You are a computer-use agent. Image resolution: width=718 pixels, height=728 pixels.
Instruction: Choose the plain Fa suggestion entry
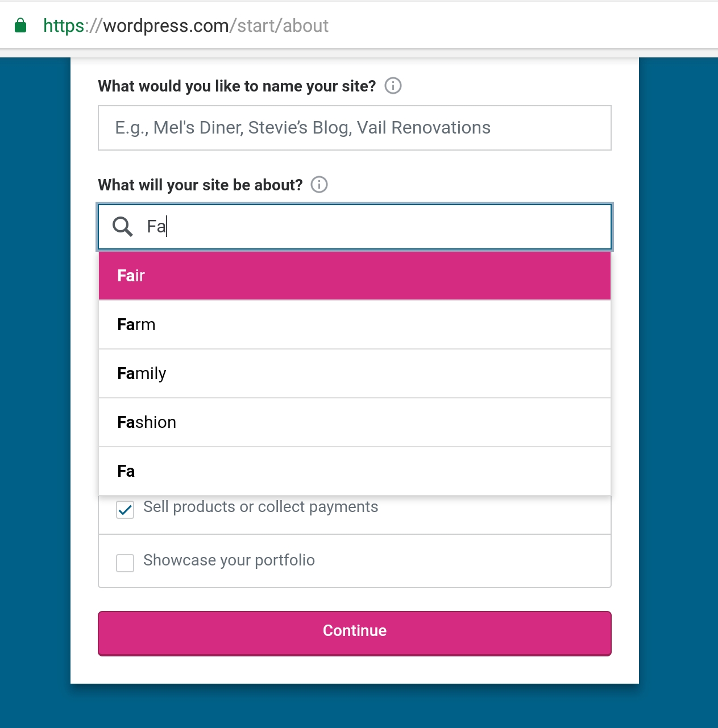pyautogui.click(x=355, y=471)
